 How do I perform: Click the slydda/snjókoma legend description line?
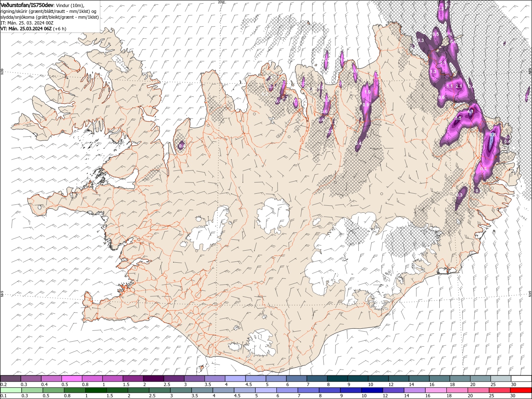pos(49,17)
